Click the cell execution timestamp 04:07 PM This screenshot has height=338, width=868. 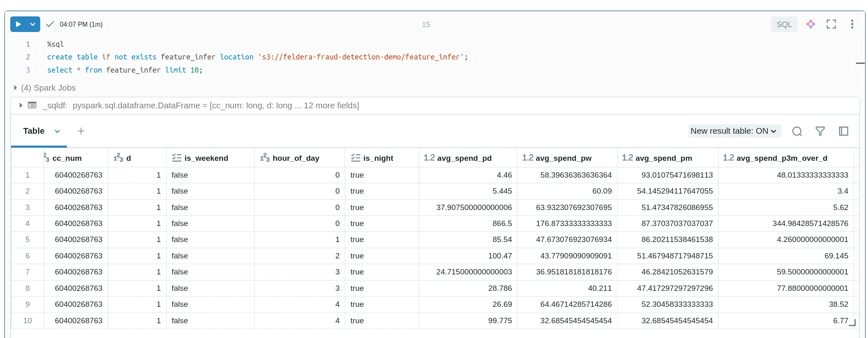click(81, 24)
